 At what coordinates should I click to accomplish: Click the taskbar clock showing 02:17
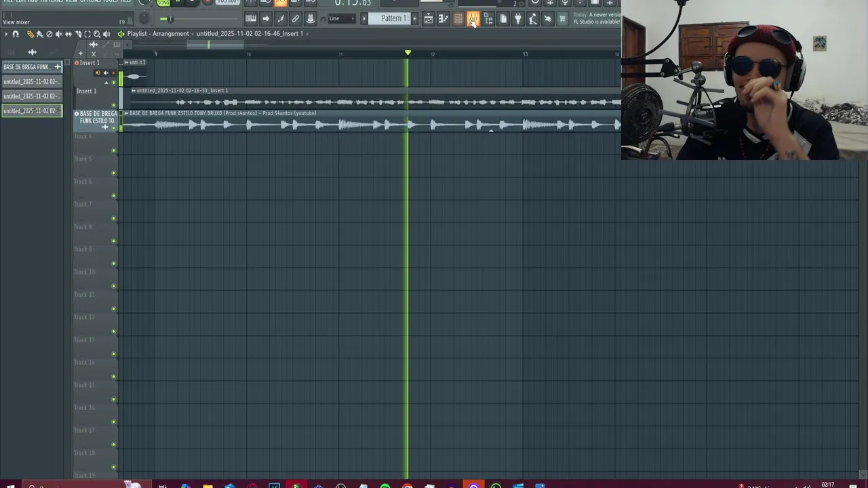pos(827,485)
